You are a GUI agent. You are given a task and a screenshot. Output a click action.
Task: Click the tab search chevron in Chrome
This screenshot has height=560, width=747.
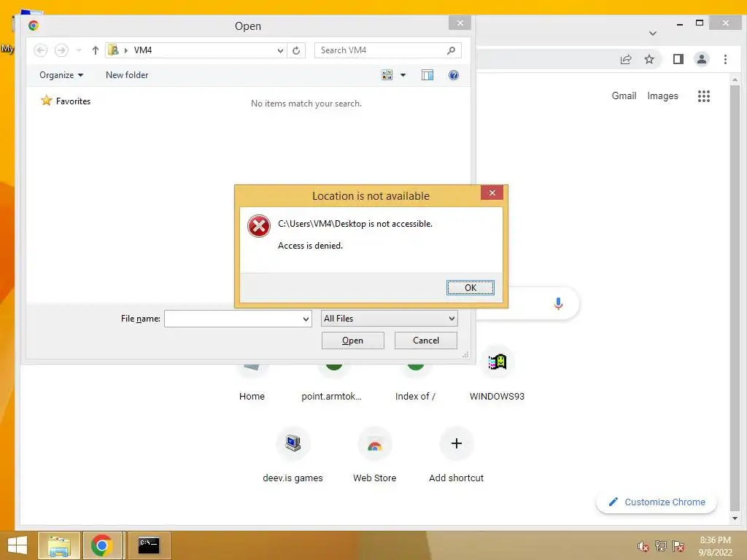click(x=653, y=34)
